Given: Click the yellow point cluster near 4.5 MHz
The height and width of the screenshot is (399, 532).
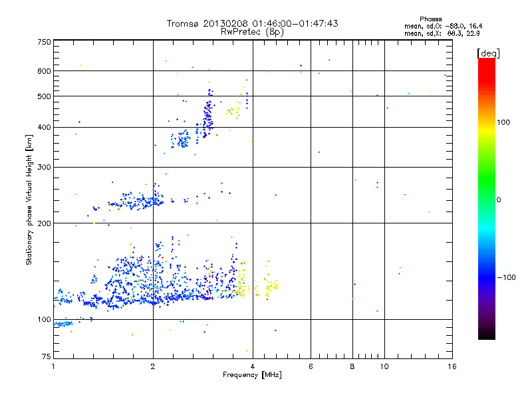Looking at the screenshot, I should pos(271,287).
